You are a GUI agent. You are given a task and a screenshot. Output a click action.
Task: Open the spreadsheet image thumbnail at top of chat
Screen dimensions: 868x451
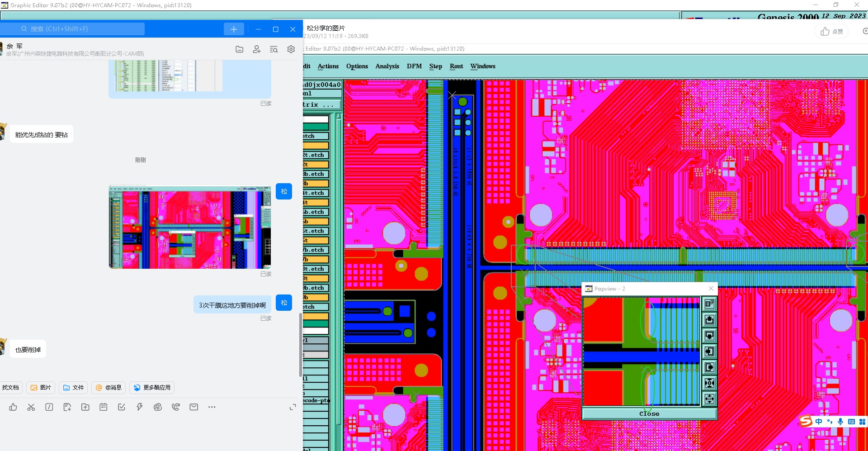168,76
